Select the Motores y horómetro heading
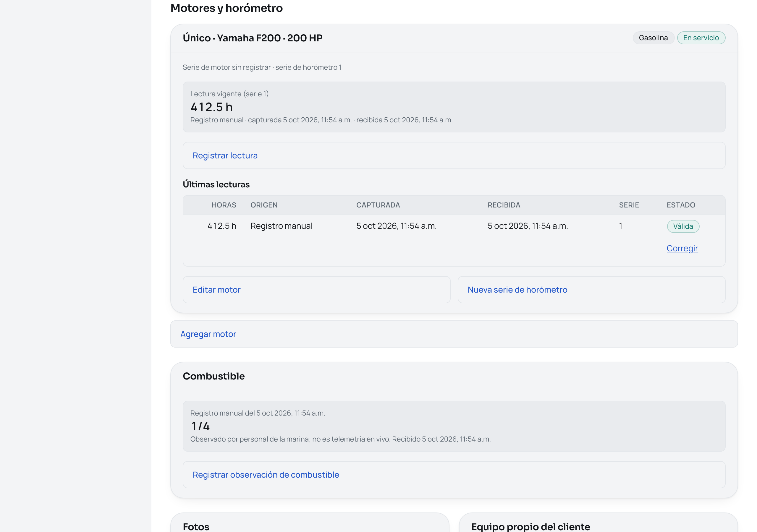The image size is (757, 532). [x=226, y=8]
